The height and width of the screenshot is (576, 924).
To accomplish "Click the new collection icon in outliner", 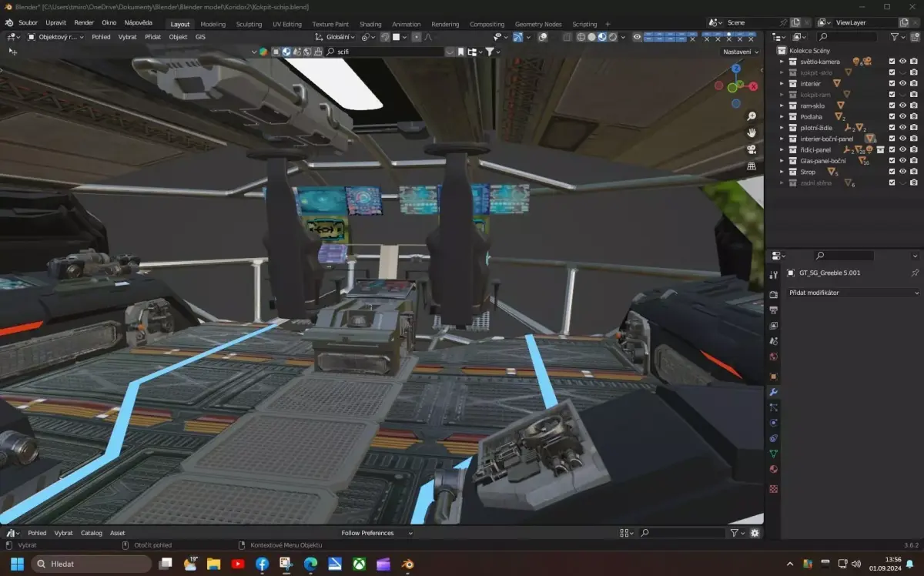I will pos(914,36).
